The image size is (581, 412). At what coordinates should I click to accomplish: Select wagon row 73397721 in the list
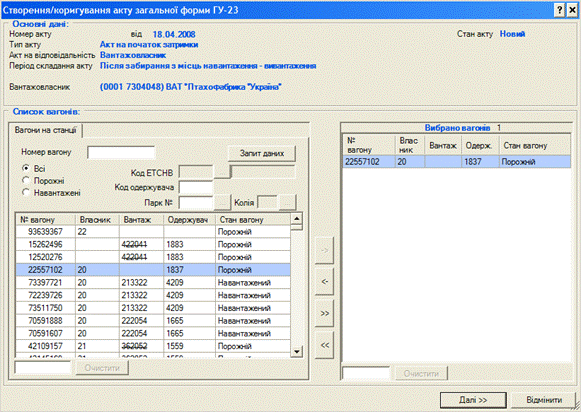(153, 283)
